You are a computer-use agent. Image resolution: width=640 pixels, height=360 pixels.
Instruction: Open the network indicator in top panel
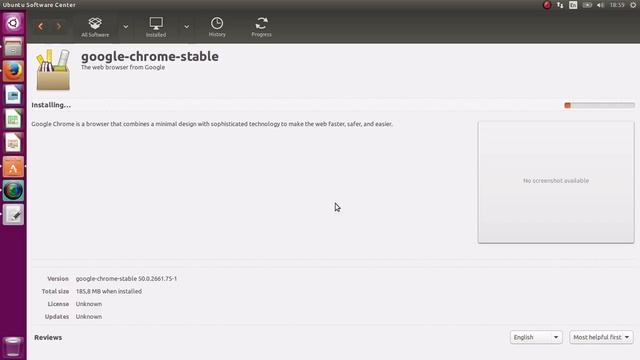[560, 5]
